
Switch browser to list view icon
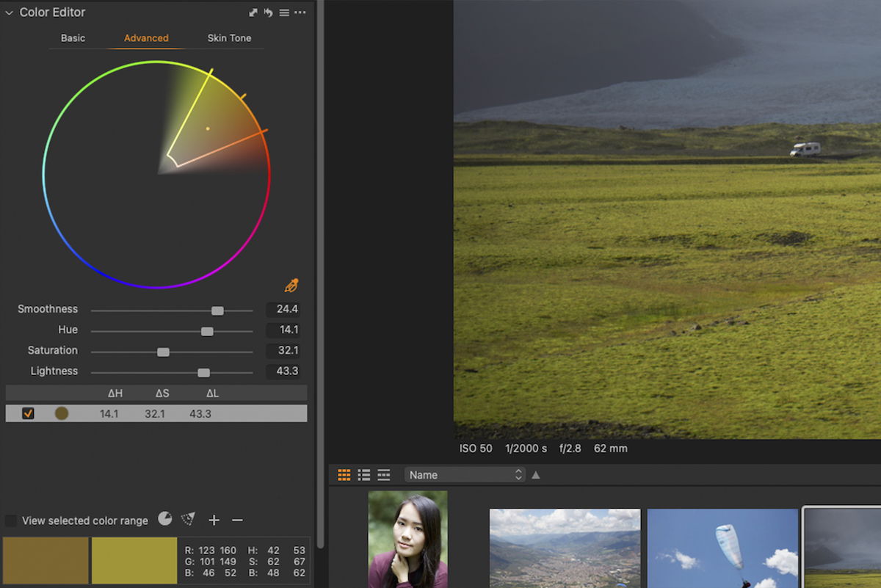pos(363,475)
